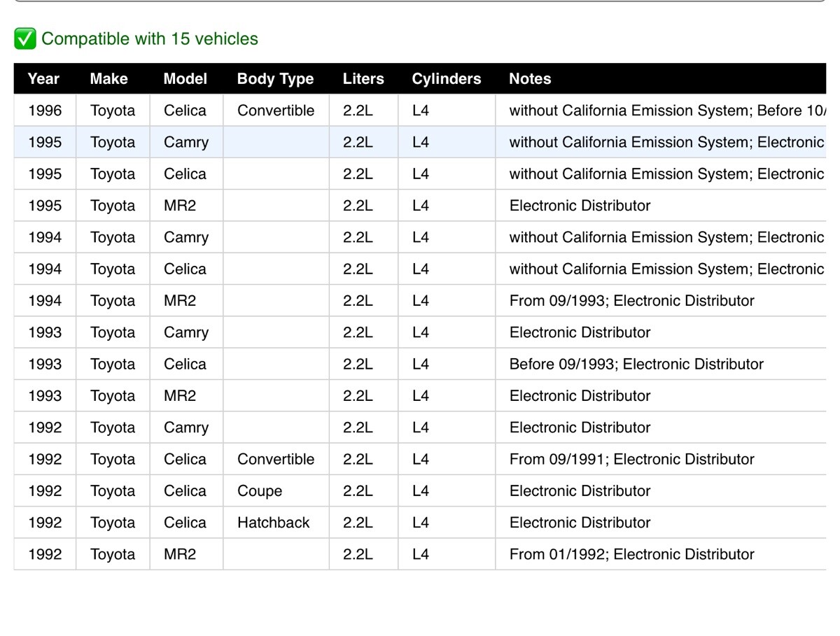This screenshot has width=840, height=636.
Task: Click Celica in the 1995 row
Action: pos(185,174)
